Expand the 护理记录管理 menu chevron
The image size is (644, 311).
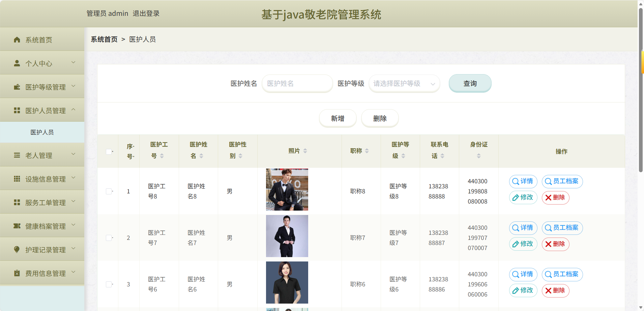[73, 249]
